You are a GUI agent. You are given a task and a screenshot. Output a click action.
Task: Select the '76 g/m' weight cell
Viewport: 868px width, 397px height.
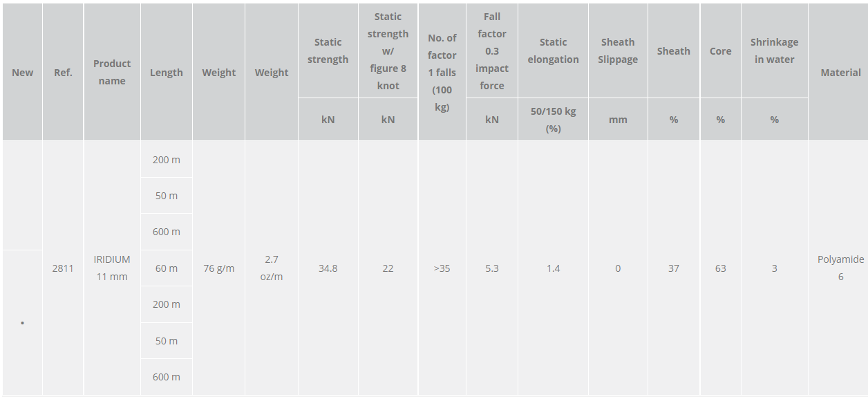tap(219, 268)
